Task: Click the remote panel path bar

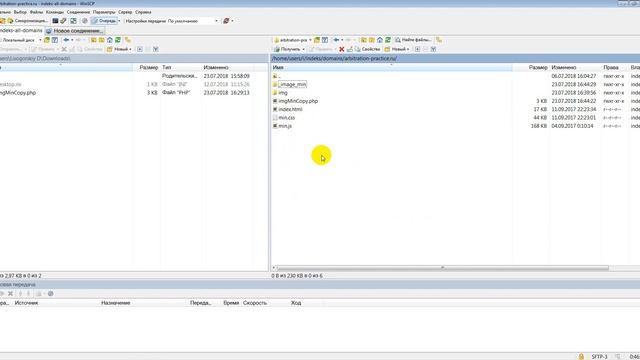Action: (x=456, y=58)
